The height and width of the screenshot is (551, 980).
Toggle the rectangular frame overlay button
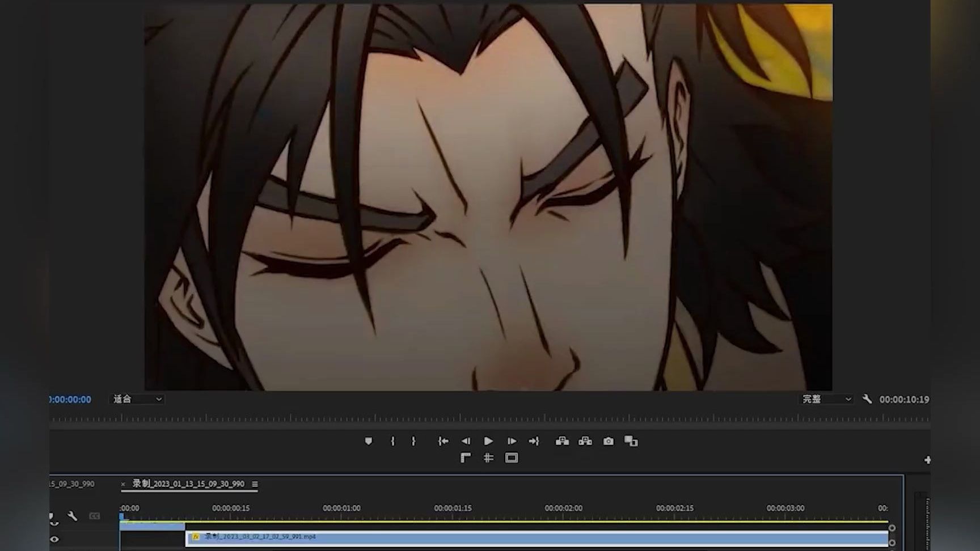click(x=512, y=458)
